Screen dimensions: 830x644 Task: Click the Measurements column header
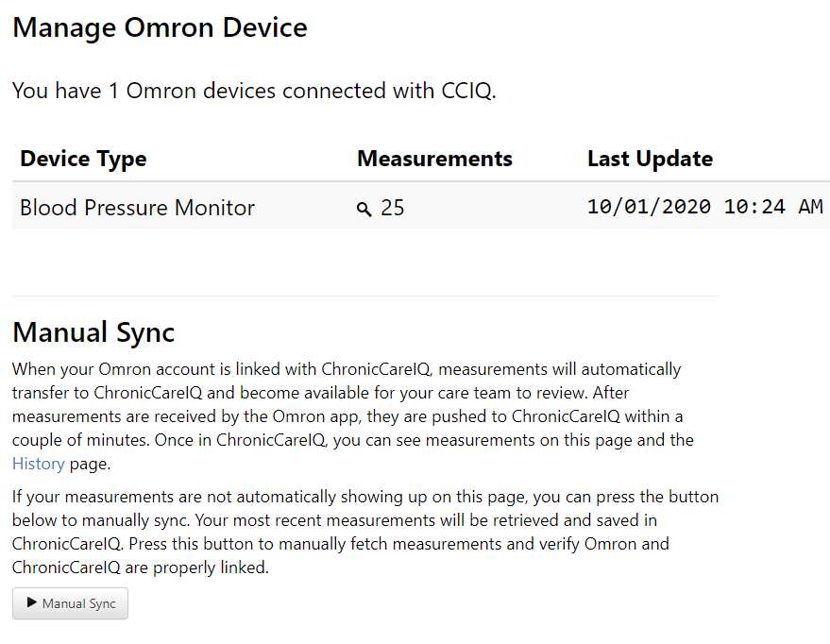[434, 159]
